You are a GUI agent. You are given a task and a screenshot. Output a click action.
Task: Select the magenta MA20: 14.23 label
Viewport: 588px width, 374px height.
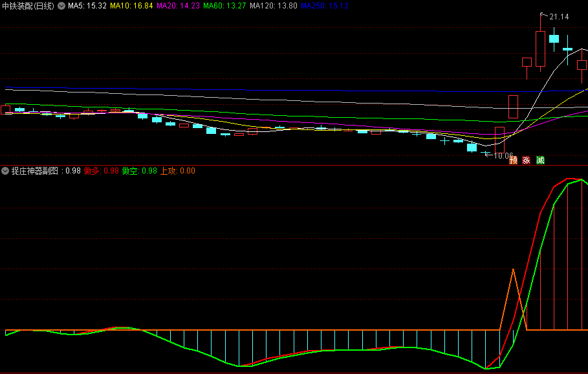click(x=178, y=6)
